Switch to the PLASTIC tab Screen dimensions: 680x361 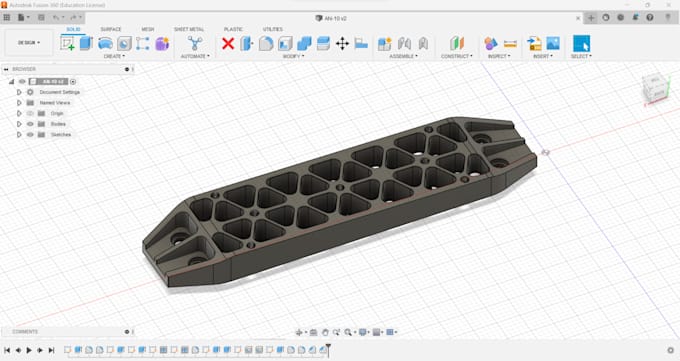pos(233,29)
